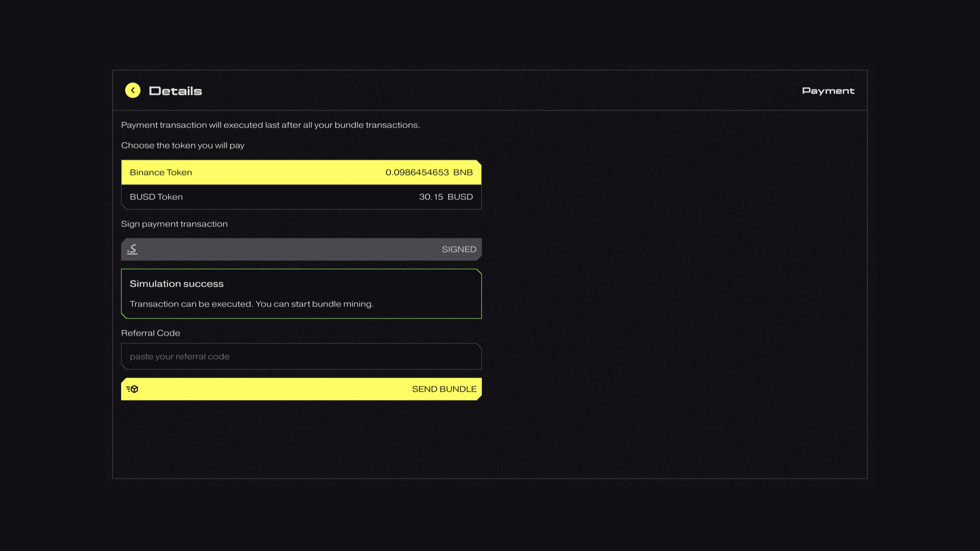
Task: Click the Referral Code label
Action: coord(151,333)
